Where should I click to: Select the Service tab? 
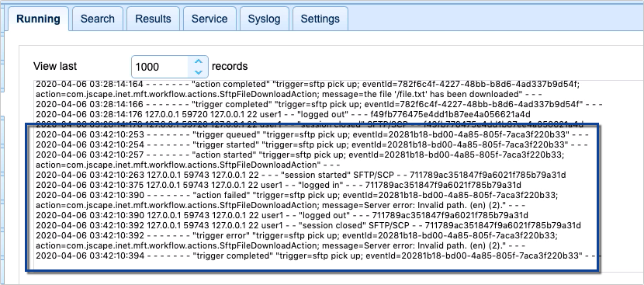(x=209, y=19)
